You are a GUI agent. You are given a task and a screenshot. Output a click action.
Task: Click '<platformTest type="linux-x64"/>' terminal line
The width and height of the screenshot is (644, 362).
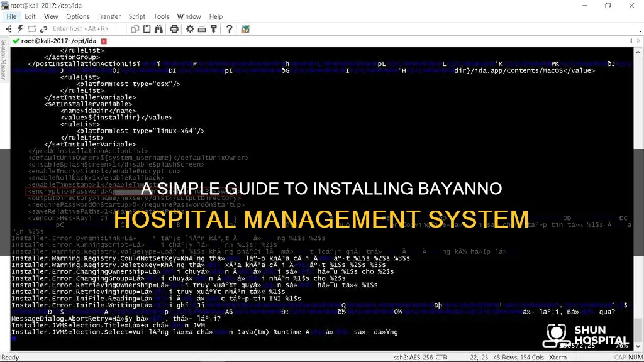[140, 131]
